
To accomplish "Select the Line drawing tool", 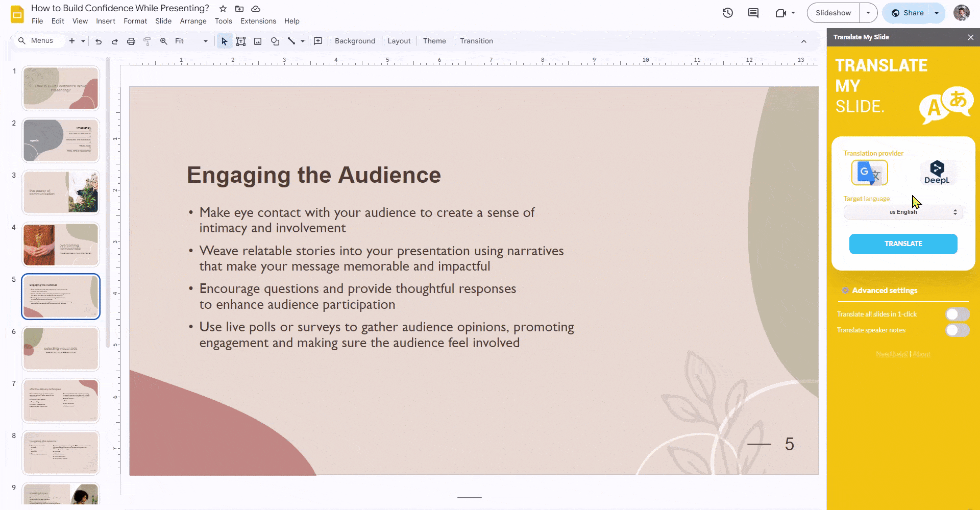I will tap(291, 41).
